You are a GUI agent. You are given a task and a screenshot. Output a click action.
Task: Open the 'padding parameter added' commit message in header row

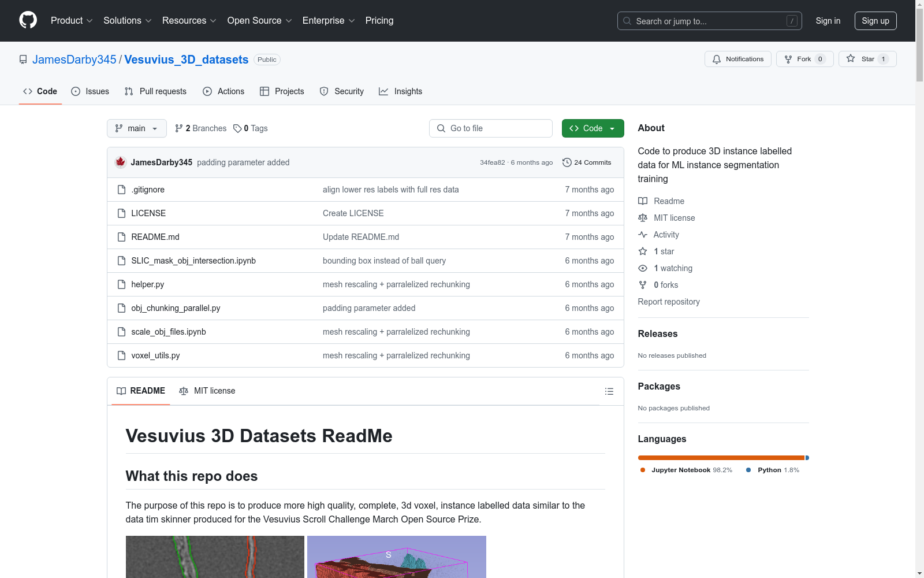click(243, 162)
